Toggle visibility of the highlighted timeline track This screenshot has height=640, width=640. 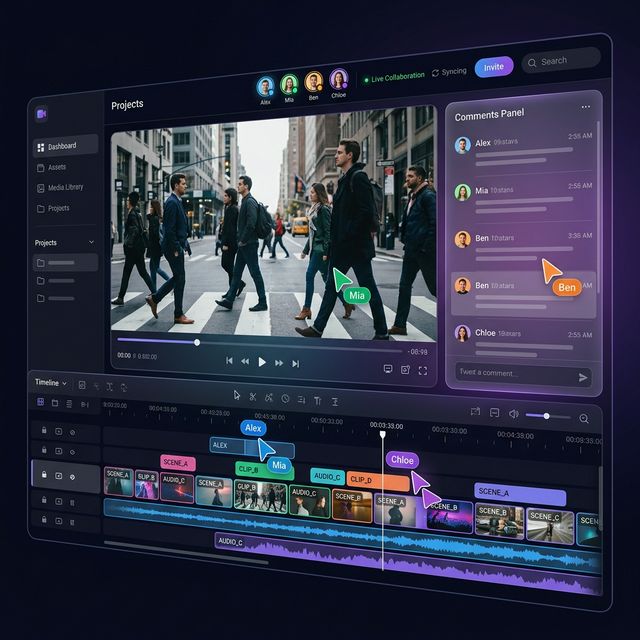[x=59, y=476]
